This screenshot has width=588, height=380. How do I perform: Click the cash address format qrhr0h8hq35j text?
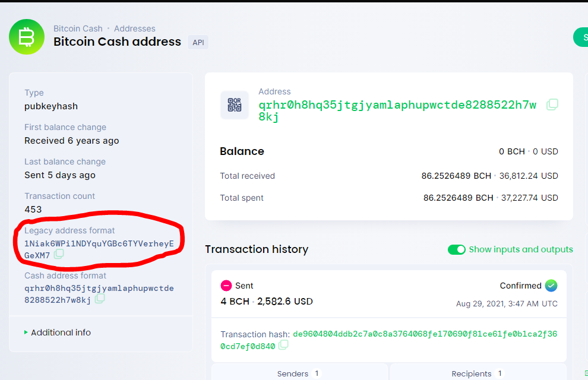click(x=99, y=294)
